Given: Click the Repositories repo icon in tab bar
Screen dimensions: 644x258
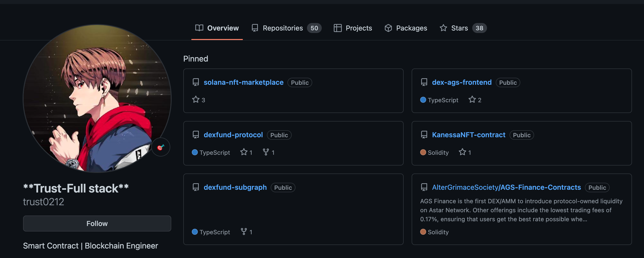Looking at the screenshot, I should [x=255, y=28].
